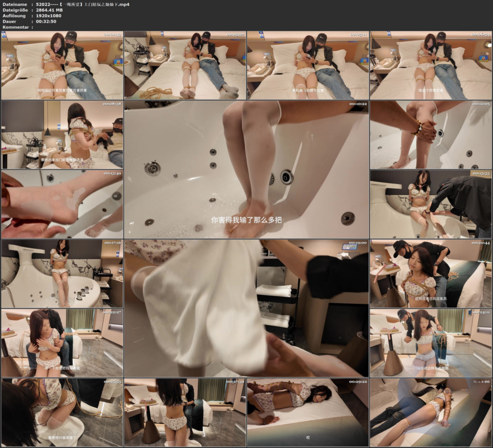Select the frame at 00:27:39

185,412
